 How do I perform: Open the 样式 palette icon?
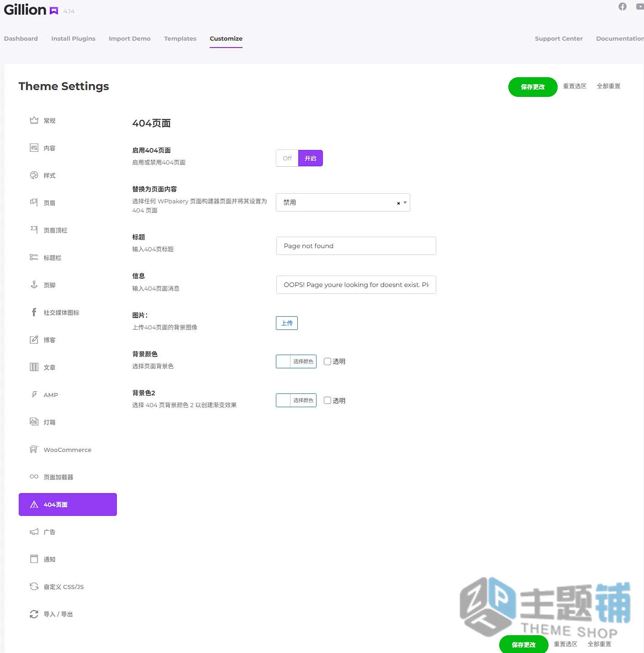click(34, 175)
